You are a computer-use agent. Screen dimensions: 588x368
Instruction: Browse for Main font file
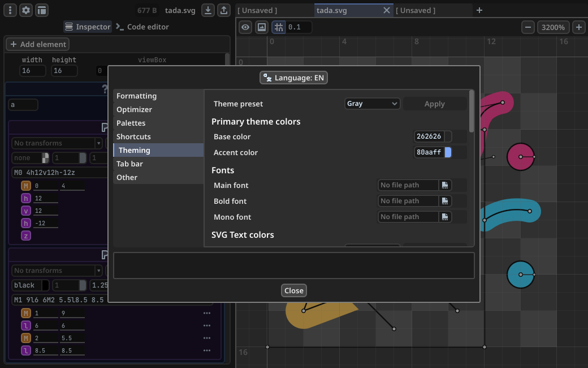coord(446,185)
